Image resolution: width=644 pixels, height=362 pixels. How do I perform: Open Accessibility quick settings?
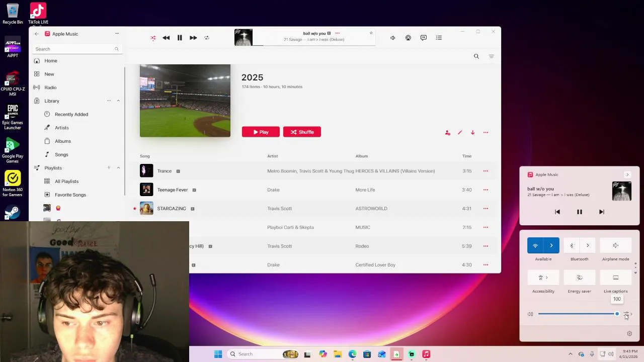click(x=543, y=278)
